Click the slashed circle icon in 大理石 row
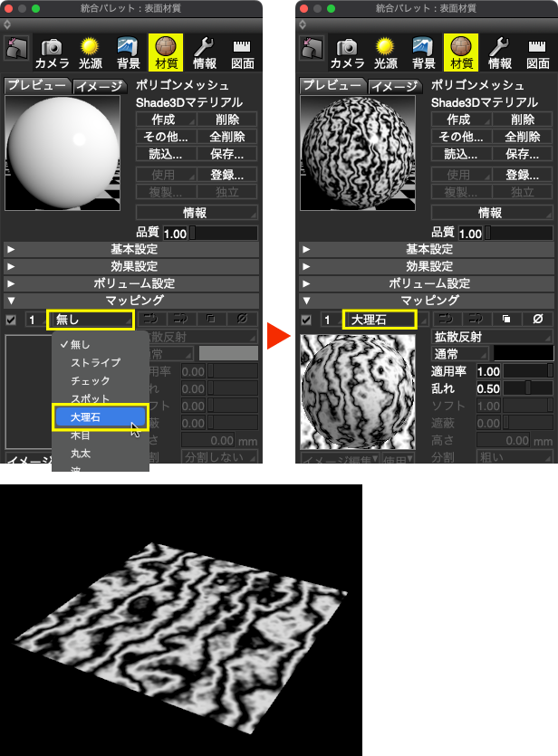The height and width of the screenshot is (756, 558). pos(538,319)
